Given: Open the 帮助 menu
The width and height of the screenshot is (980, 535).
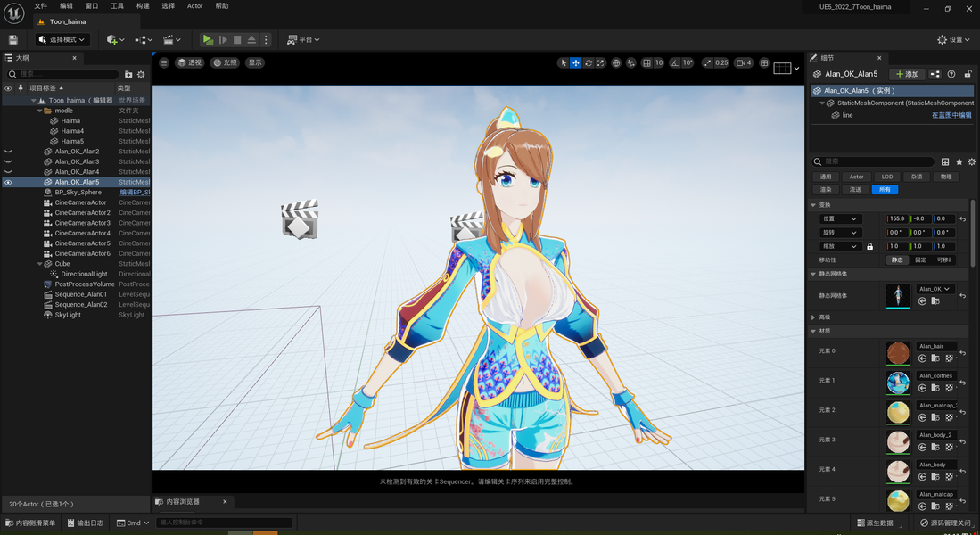Looking at the screenshot, I should pos(222,6).
